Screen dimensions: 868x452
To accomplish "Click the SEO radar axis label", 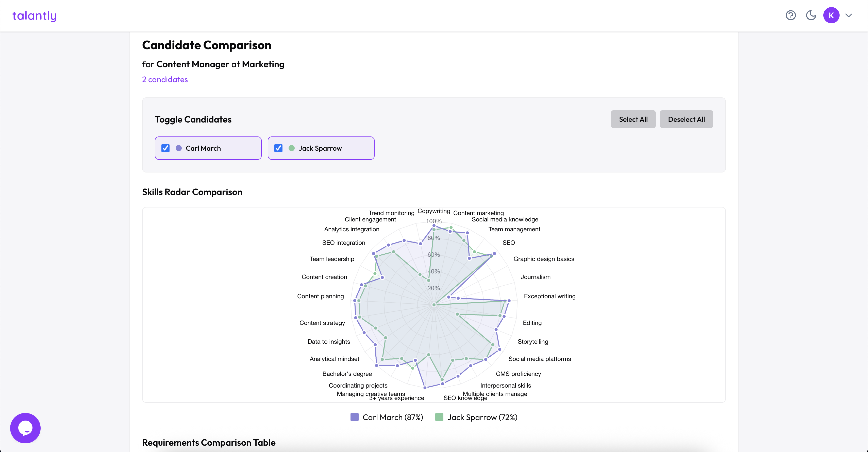I will point(508,242).
